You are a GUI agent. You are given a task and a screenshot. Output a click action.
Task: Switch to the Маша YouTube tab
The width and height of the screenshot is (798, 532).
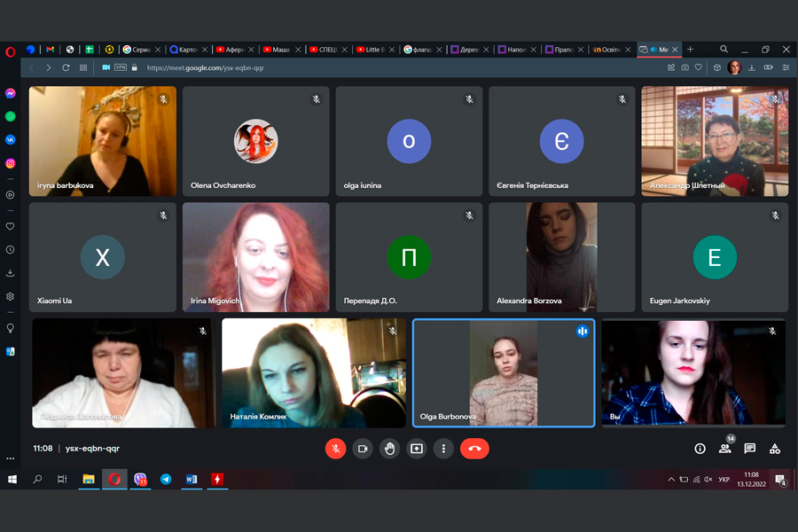(281, 50)
